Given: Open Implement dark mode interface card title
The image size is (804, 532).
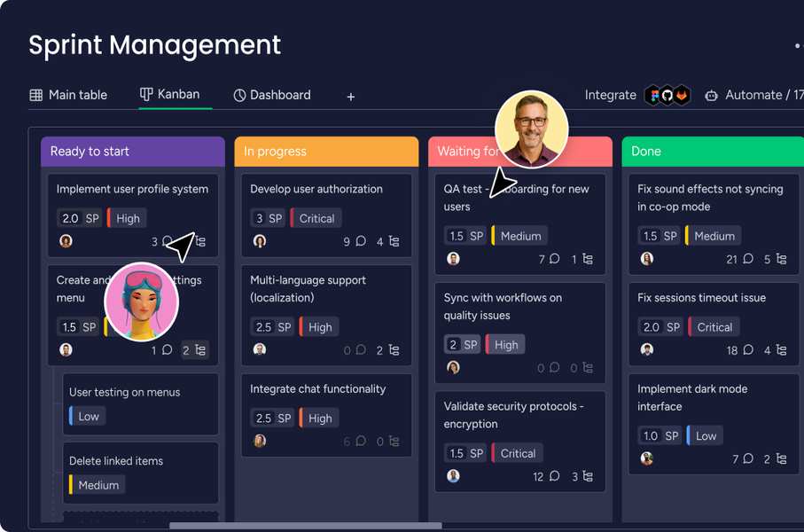Looking at the screenshot, I should 692,397.
